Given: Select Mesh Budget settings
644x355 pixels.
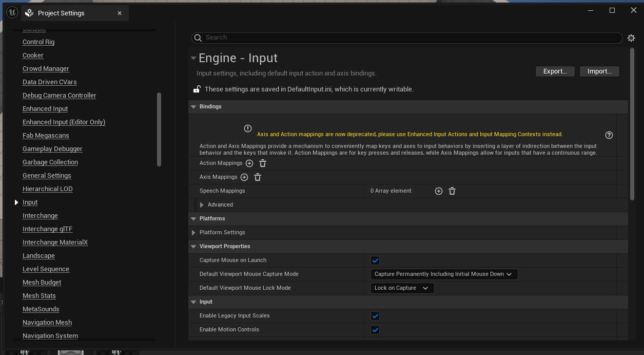Looking at the screenshot, I should click(x=42, y=283).
